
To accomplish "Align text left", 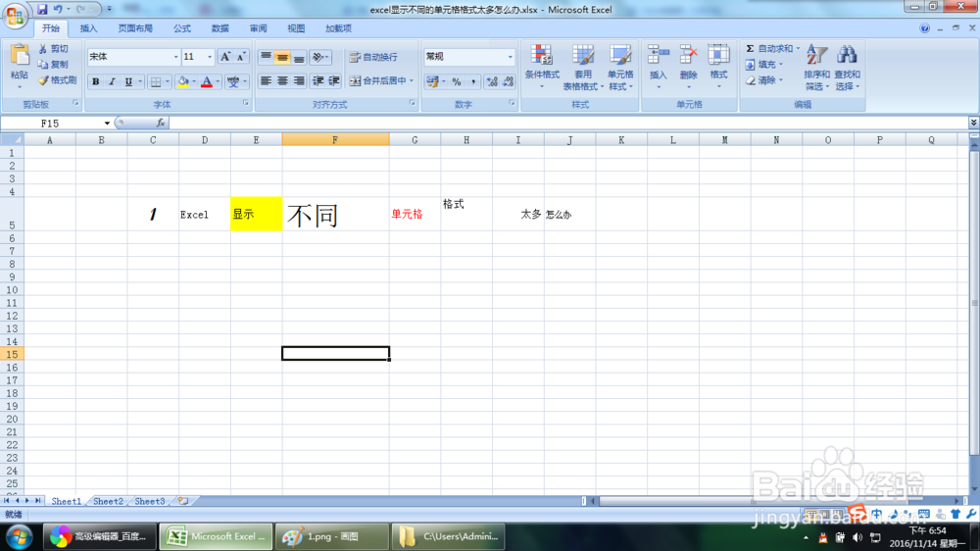I will (x=267, y=81).
